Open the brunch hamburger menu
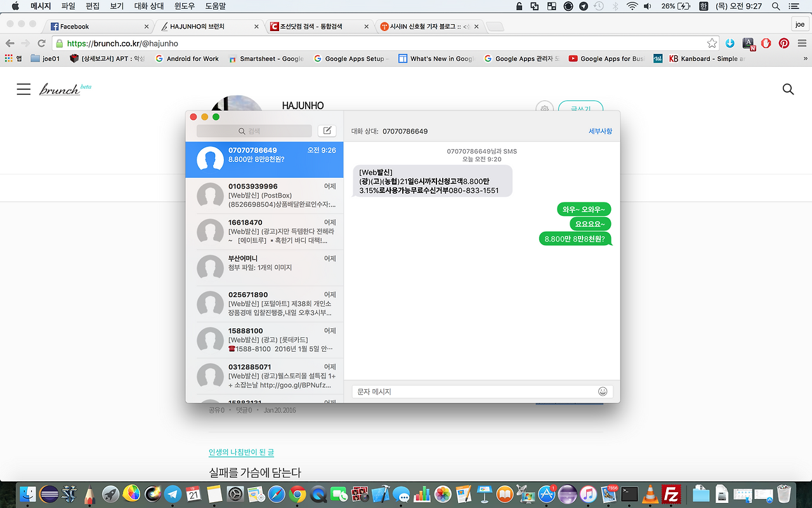 click(x=23, y=89)
